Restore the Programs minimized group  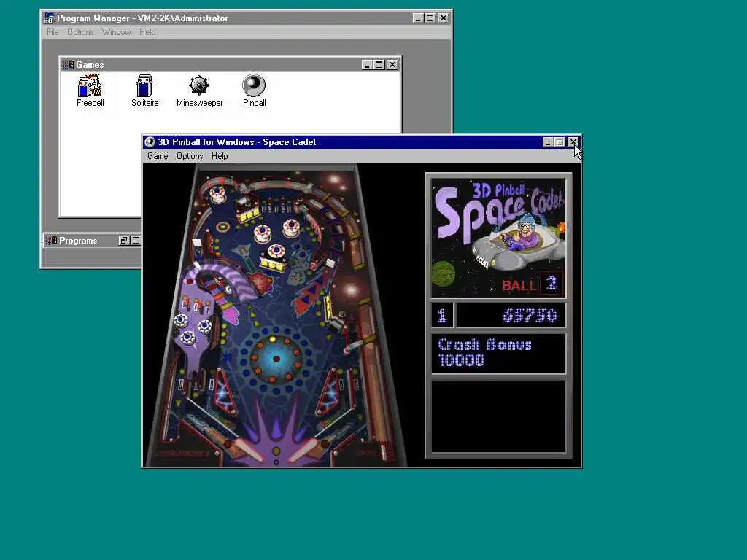pos(124,241)
